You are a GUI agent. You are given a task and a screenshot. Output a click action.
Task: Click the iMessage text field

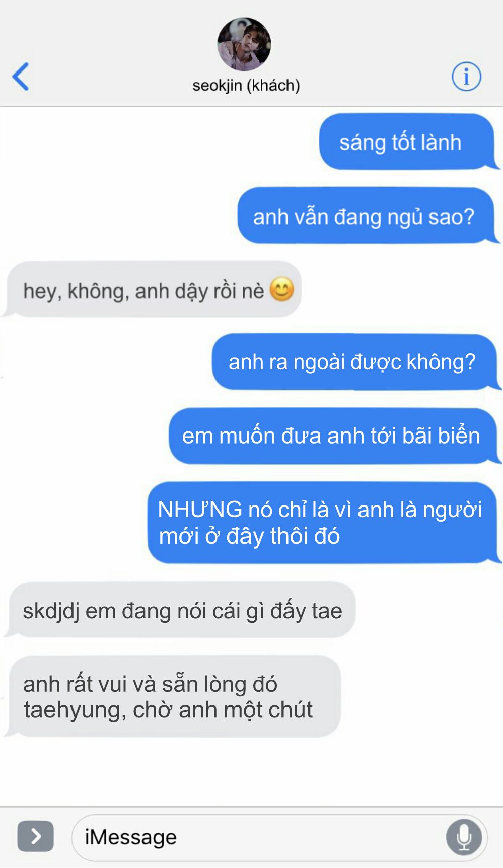pyautogui.click(x=279, y=837)
